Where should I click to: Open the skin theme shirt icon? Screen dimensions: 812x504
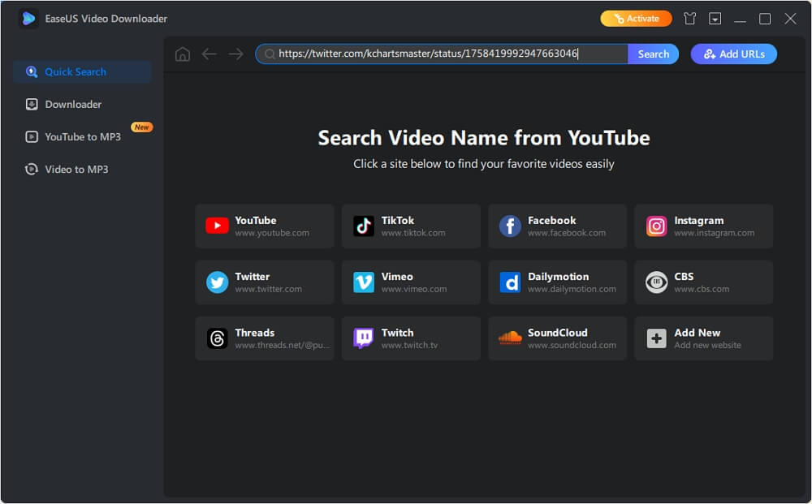click(x=689, y=19)
